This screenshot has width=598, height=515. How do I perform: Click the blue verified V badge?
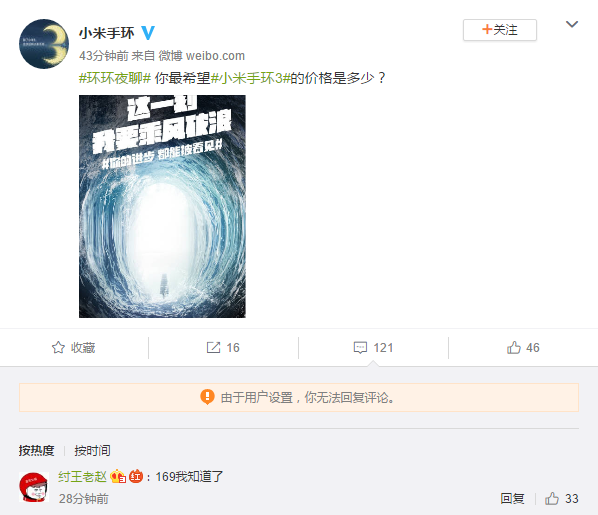point(148,33)
